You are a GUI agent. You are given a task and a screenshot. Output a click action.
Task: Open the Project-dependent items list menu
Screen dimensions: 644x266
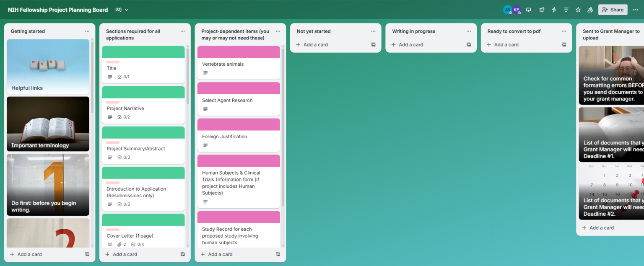click(278, 31)
